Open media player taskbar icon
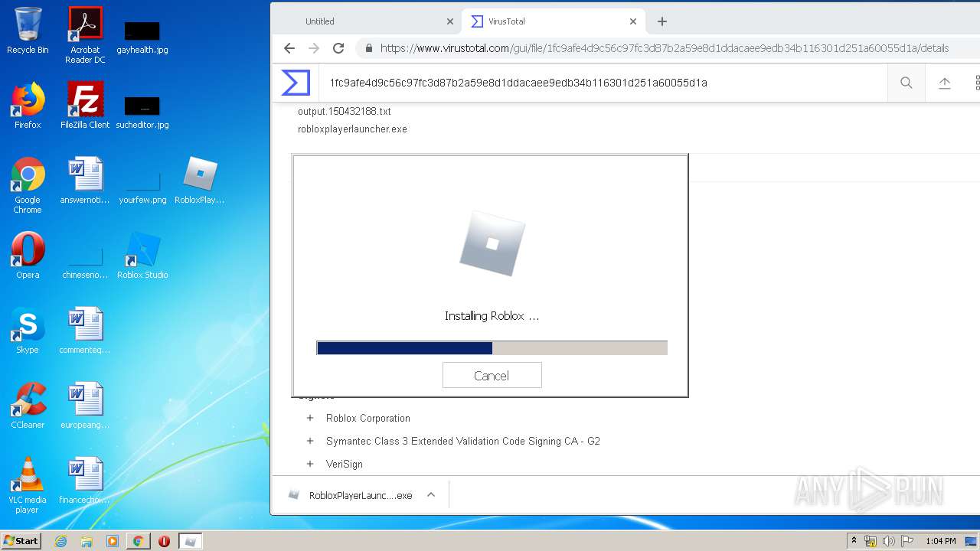 coord(113,541)
